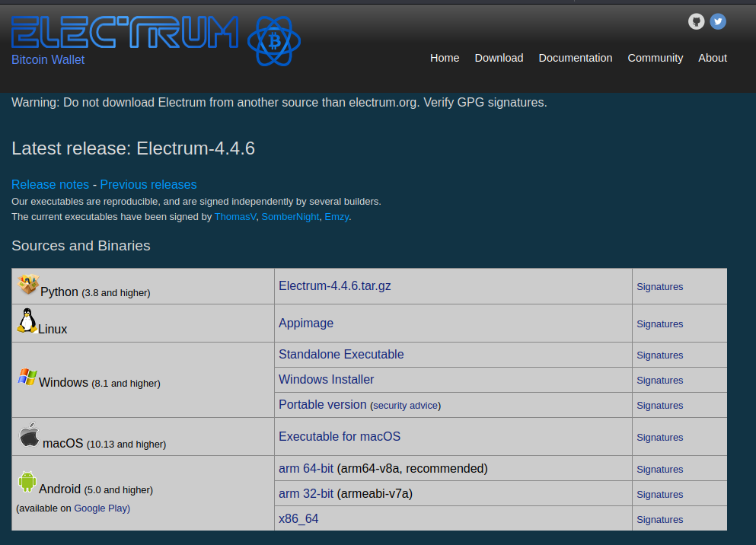Open the Community page
This screenshot has height=545, width=756.
coord(655,58)
